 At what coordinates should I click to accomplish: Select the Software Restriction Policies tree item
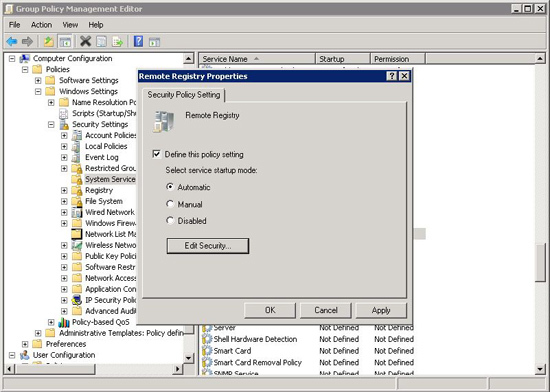pyautogui.click(x=110, y=267)
